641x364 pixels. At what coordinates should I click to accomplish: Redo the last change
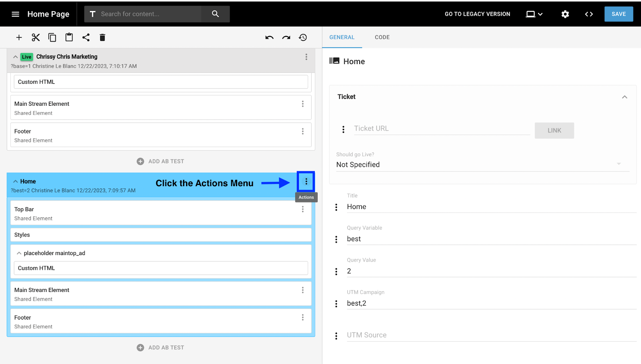click(x=286, y=37)
